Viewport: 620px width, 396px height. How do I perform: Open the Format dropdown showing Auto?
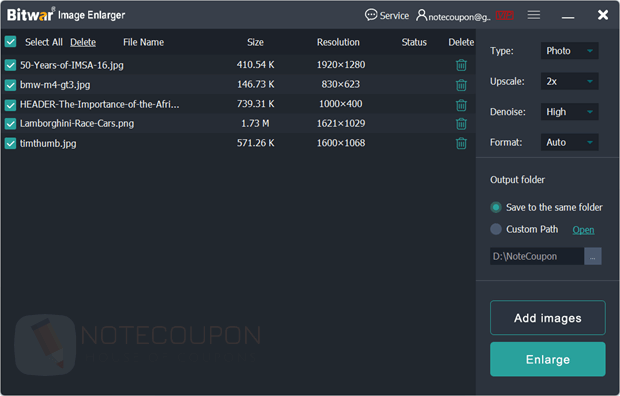(569, 142)
